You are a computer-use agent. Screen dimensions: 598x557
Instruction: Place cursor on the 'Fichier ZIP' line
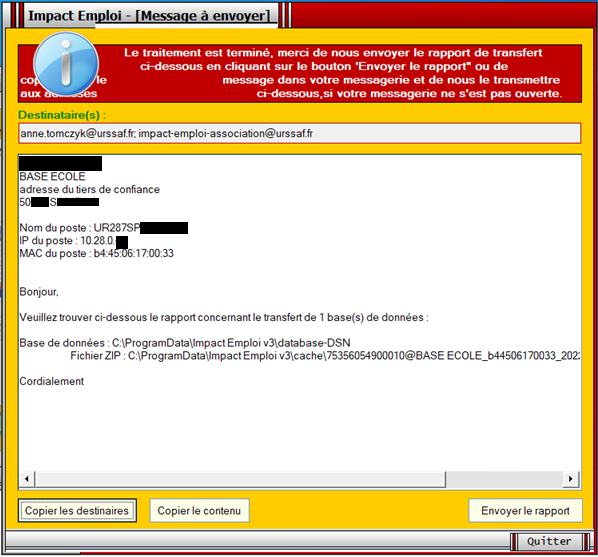point(325,356)
